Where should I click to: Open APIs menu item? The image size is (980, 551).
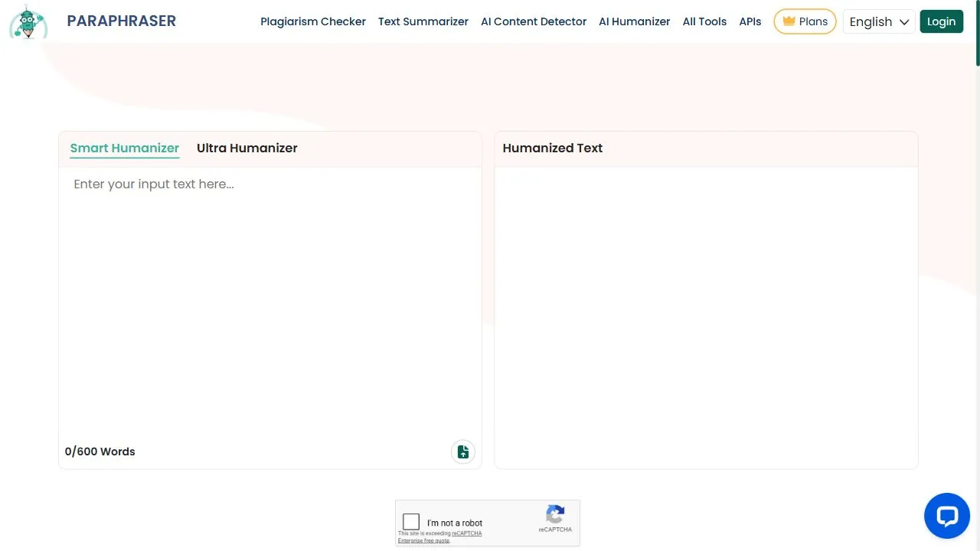click(750, 21)
